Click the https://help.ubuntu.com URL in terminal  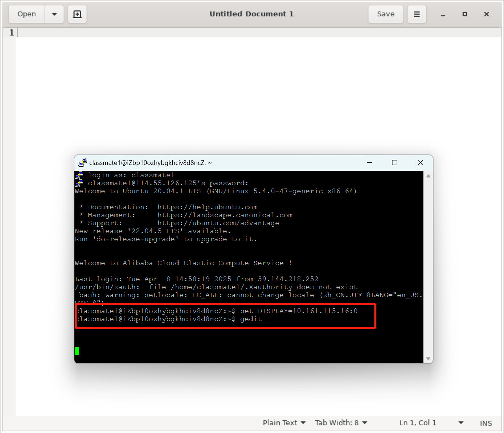pyautogui.click(x=208, y=207)
